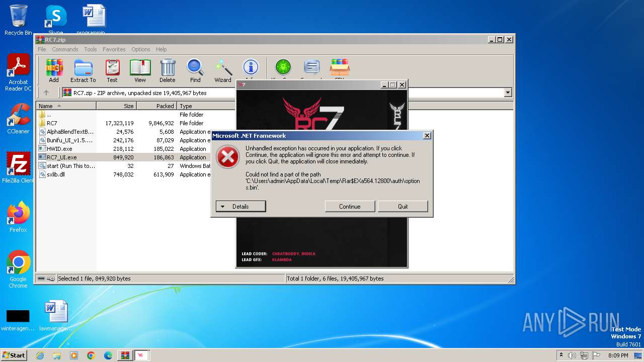Click the Info toolbar icon
Image resolution: width=644 pixels, height=362 pixels.
[251, 68]
